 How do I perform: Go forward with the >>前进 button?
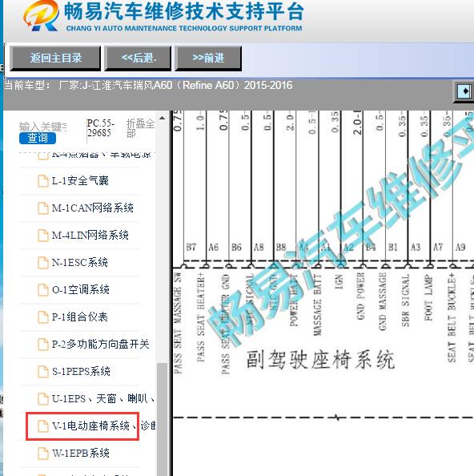pos(208,58)
